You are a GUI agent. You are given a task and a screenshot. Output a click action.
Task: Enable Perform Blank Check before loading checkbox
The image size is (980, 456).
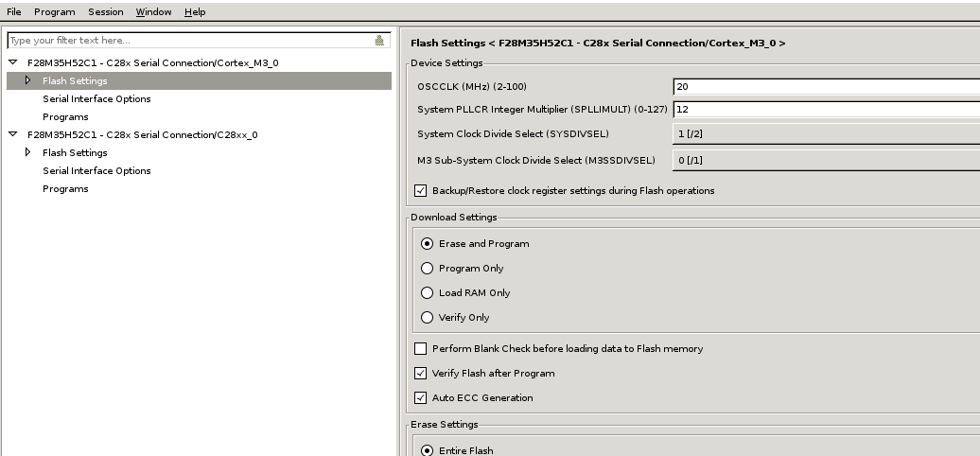[421, 348]
